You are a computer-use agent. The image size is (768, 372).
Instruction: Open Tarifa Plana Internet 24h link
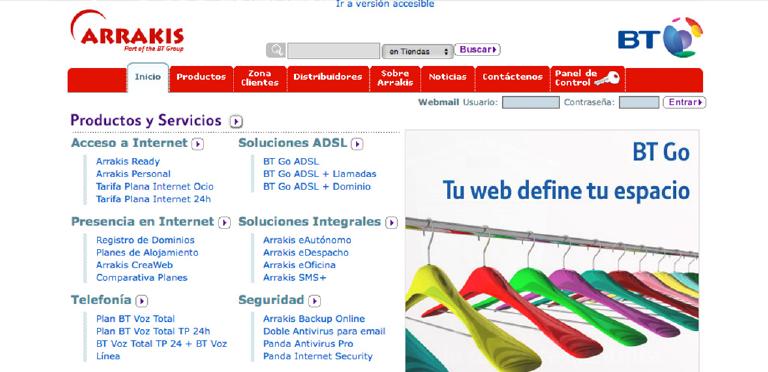pyautogui.click(x=153, y=199)
